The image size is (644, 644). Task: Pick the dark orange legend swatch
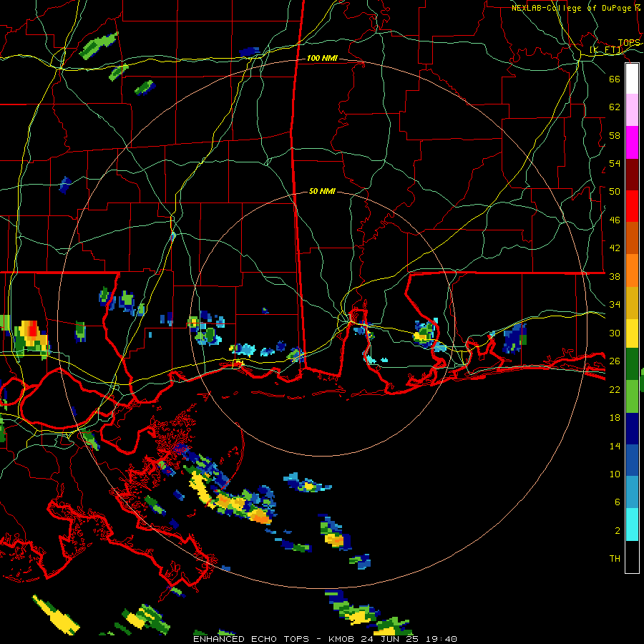[x=632, y=238]
